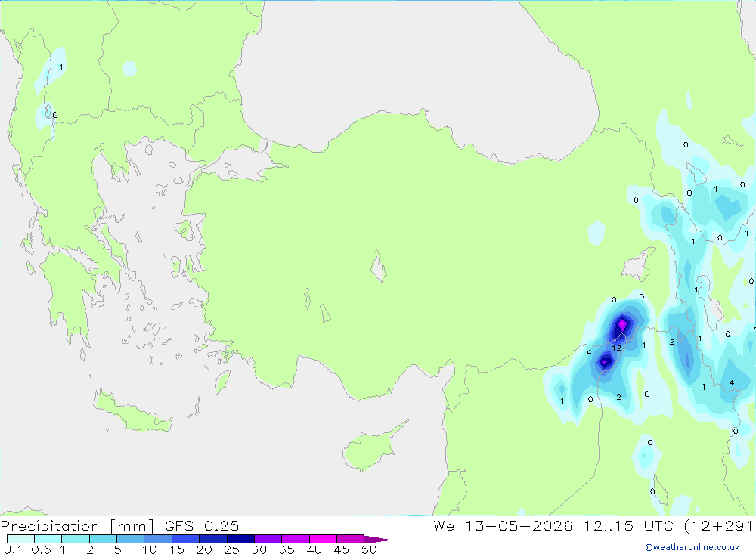The height and width of the screenshot is (554, 756).
Task: Click the "15" legend scale label
Action: [177, 549]
